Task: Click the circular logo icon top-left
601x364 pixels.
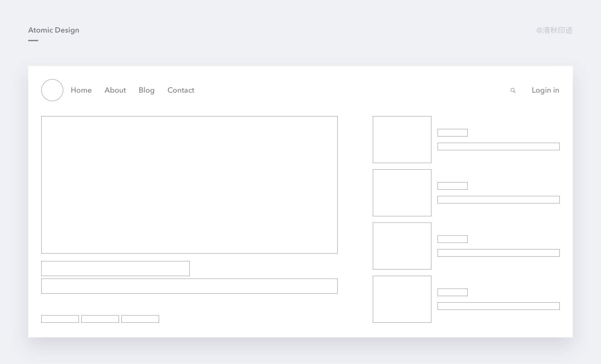Action: [x=52, y=90]
